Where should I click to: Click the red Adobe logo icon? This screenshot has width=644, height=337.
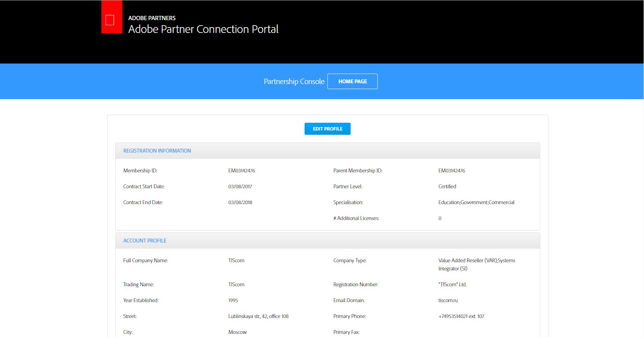112,17
